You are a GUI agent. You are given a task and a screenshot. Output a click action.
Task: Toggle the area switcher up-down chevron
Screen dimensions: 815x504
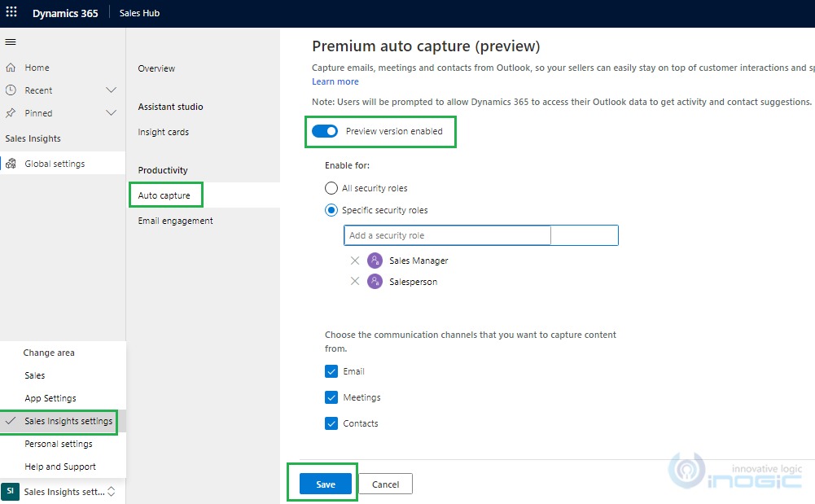tap(112, 492)
